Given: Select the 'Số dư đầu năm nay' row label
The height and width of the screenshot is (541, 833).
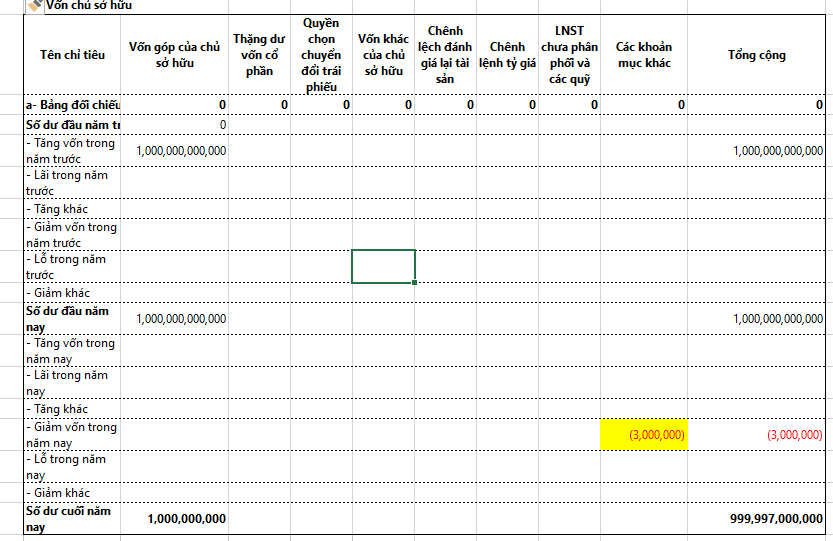Looking at the screenshot, I should pos(70,318).
